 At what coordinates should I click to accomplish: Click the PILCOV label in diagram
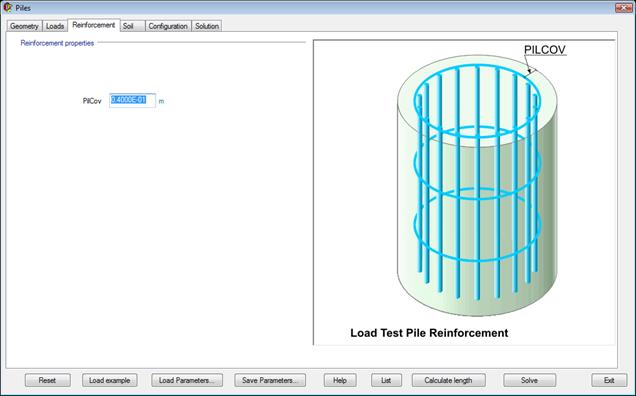pos(545,50)
